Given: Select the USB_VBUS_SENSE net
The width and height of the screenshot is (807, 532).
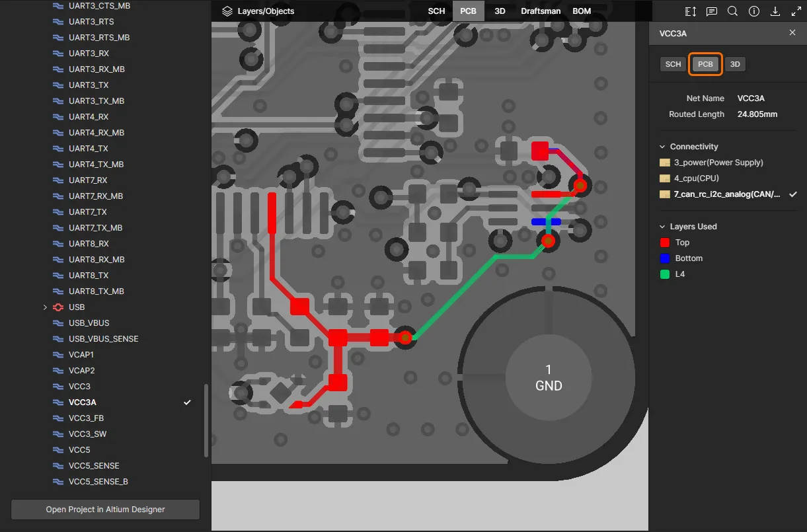Looking at the screenshot, I should (x=104, y=339).
